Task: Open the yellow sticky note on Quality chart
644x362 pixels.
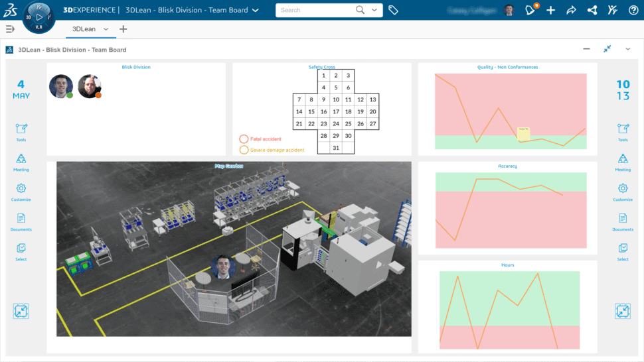Action: coord(523,134)
